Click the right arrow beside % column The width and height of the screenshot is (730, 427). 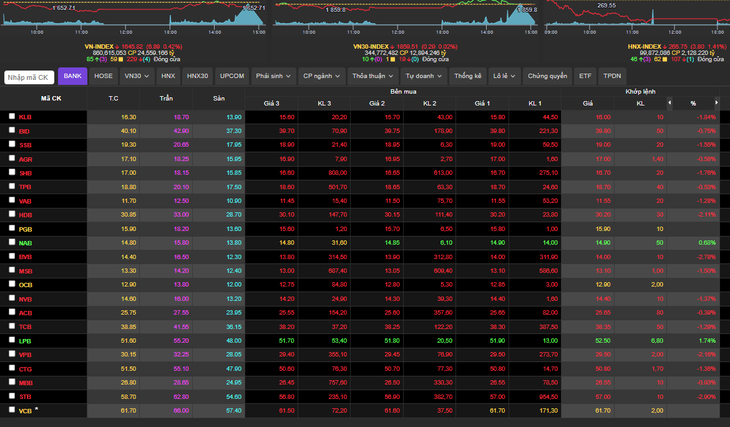716,102
